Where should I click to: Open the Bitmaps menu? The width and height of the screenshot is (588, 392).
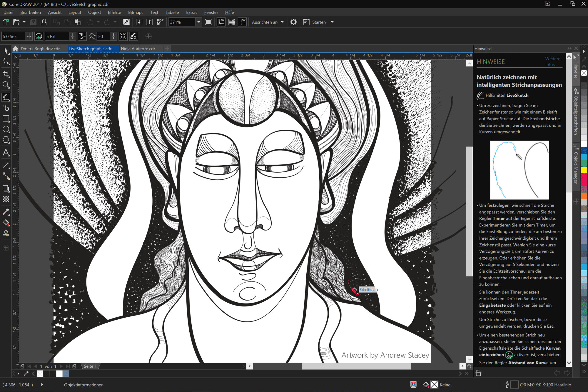click(136, 12)
